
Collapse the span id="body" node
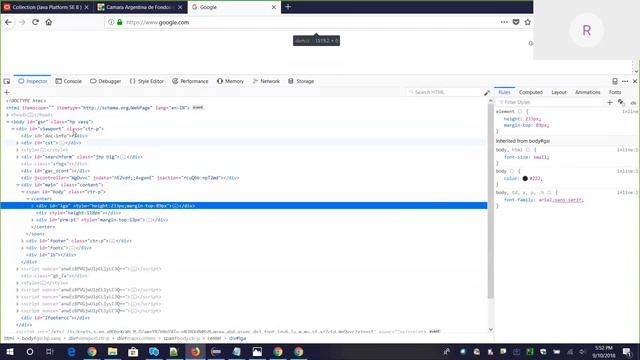coord(23,192)
